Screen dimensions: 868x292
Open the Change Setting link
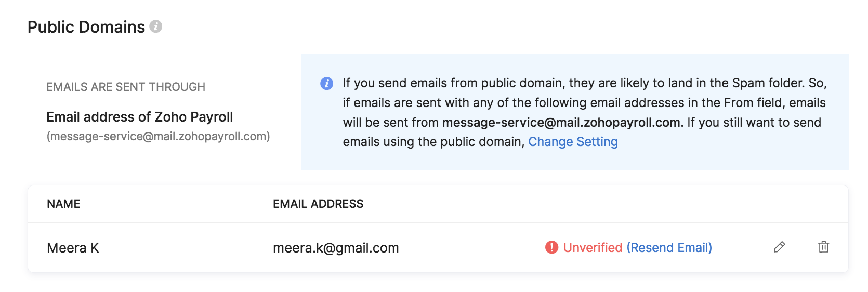[x=573, y=142]
